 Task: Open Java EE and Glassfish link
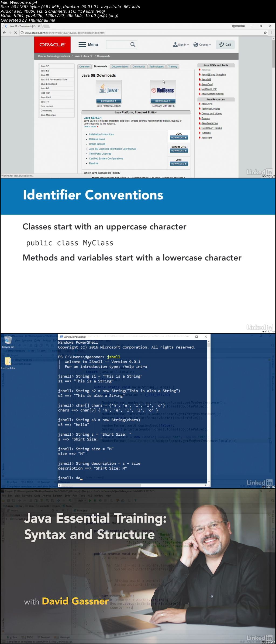tap(213, 75)
